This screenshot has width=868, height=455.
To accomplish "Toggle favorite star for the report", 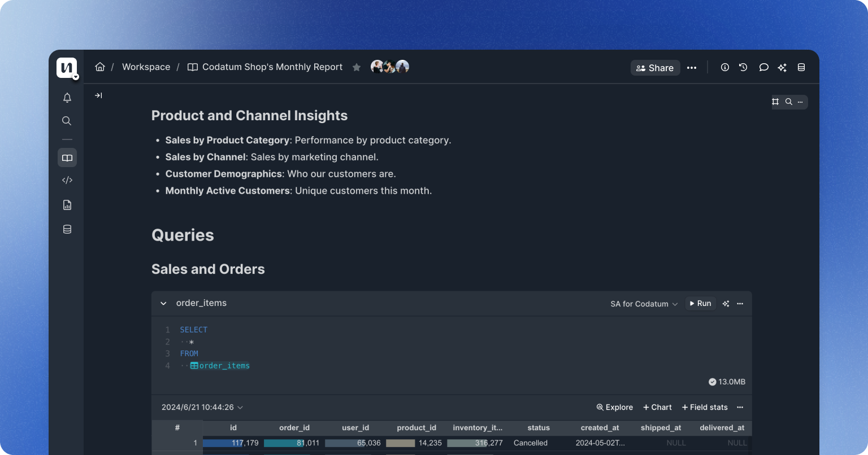I will coord(357,67).
